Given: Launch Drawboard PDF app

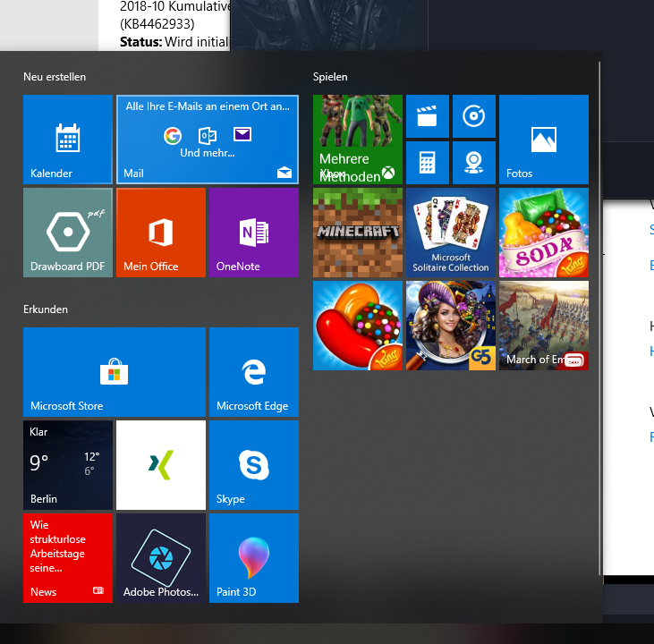Looking at the screenshot, I should [x=68, y=233].
